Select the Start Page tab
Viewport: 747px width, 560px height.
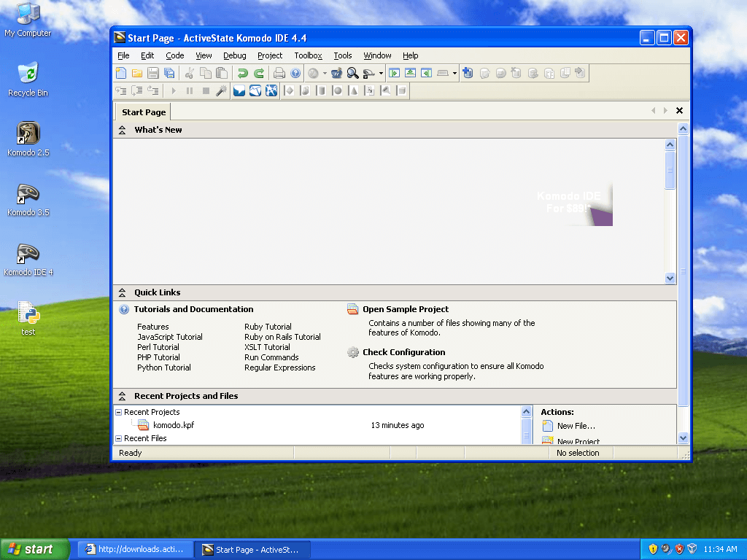tap(144, 112)
